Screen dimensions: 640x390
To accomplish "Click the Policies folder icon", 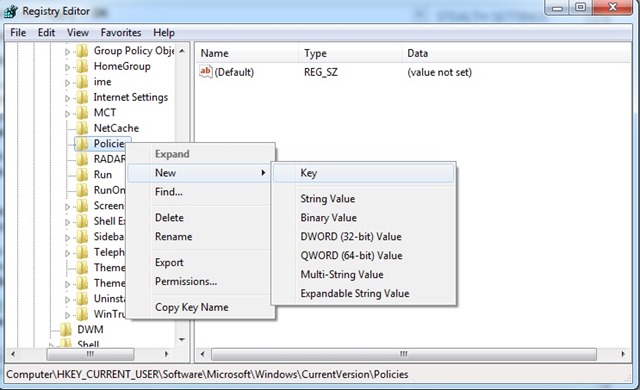I will pyautogui.click(x=82, y=144).
